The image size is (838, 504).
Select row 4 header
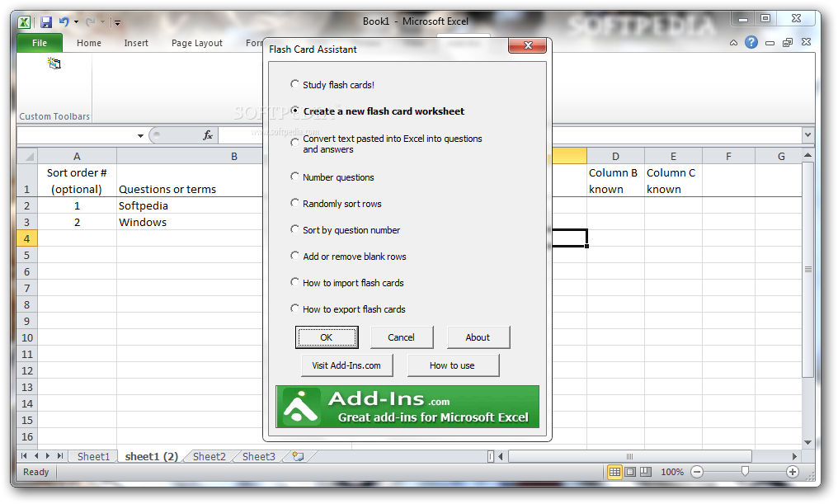tap(27, 238)
